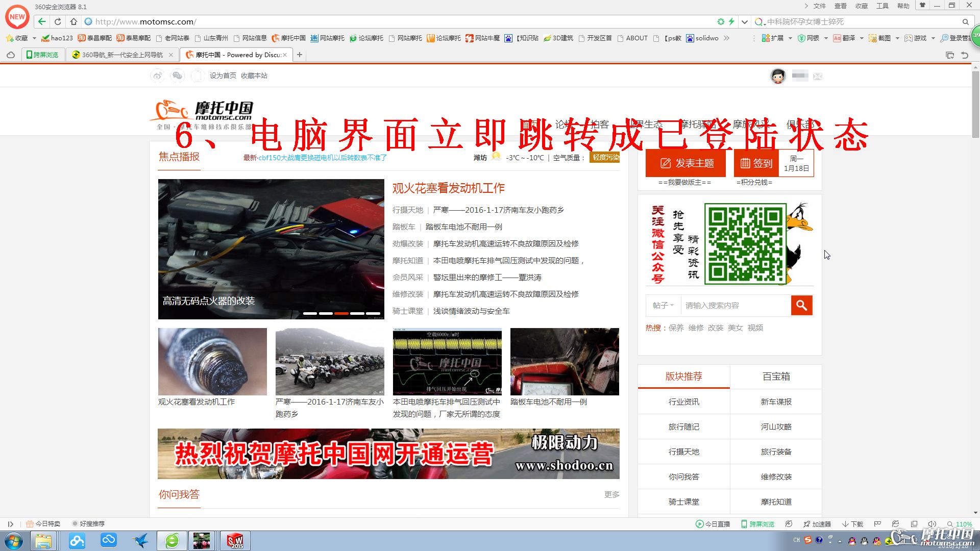Open the SolidWorks 2015 taskbar icon

[x=235, y=540]
